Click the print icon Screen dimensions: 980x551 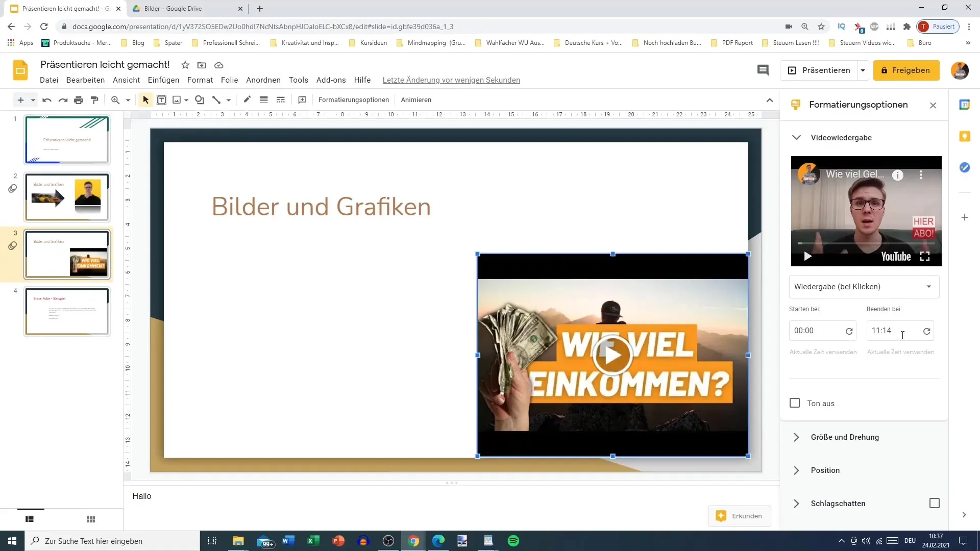pos(79,100)
